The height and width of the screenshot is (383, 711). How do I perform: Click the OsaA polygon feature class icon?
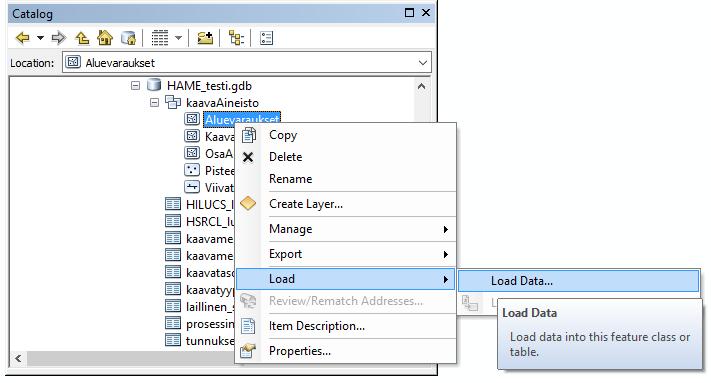point(192,153)
